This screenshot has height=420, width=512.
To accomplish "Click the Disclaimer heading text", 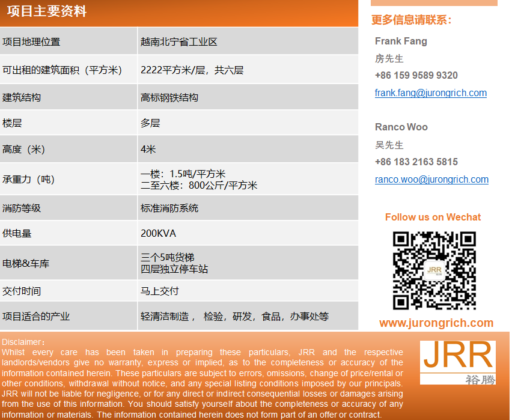I will (23, 342).
